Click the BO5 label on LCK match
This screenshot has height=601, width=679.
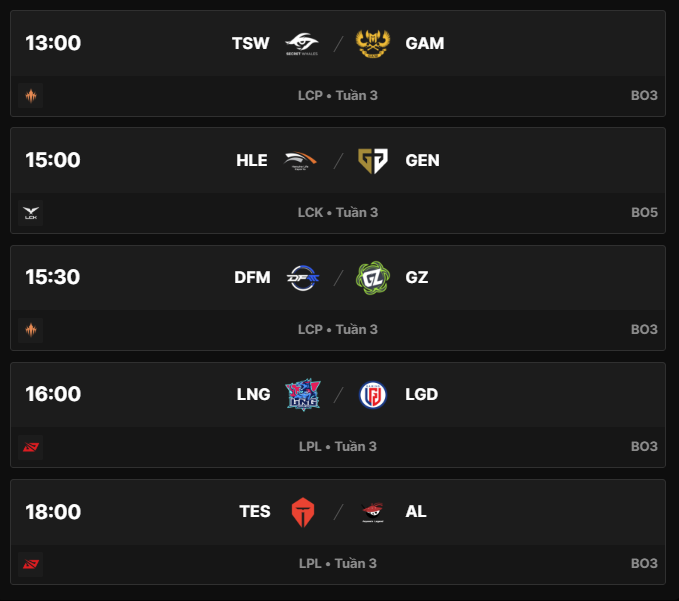[x=644, y=213]
